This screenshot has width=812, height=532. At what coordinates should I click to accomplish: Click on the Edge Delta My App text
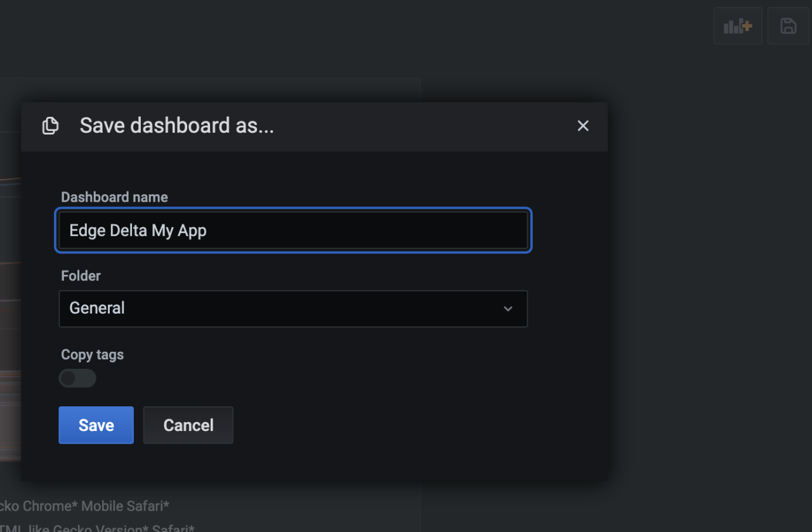138,230
